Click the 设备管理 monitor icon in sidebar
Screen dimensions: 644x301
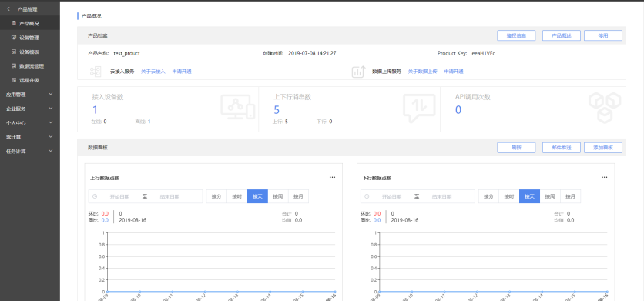[x=14, y=38]
